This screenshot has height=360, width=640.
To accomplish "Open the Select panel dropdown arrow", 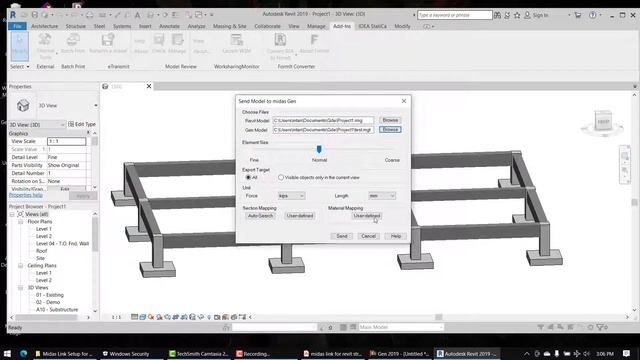I will tap(28, 67).
